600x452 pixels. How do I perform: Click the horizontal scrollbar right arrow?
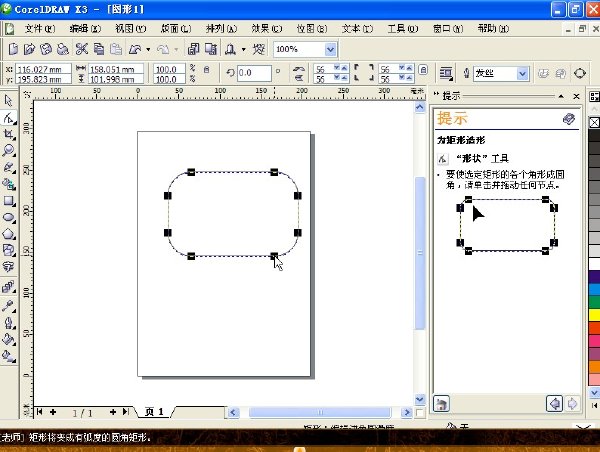(406, 412)
